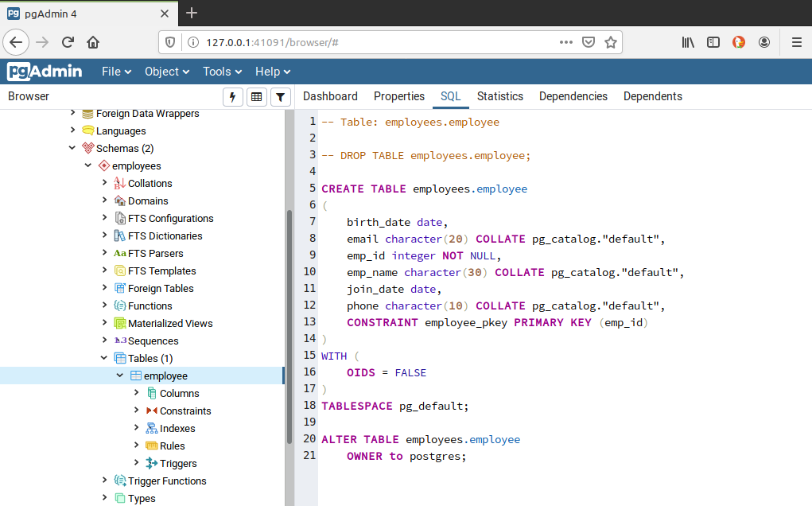Click the browser back navigation arrow
Image resolution: width=812 pixels, height=506 pixels.
click(x=16, y=41)
